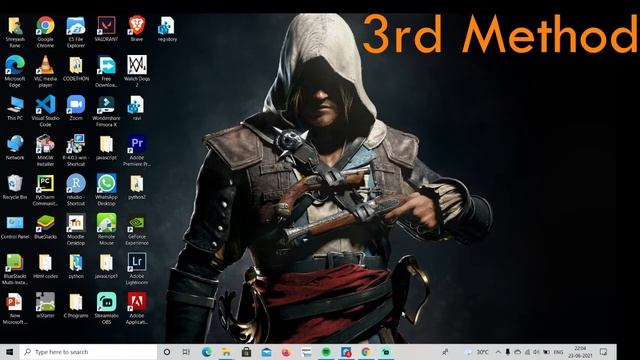
Task: Select the GeForce Experience shortcut
Action: click(137, 229)
